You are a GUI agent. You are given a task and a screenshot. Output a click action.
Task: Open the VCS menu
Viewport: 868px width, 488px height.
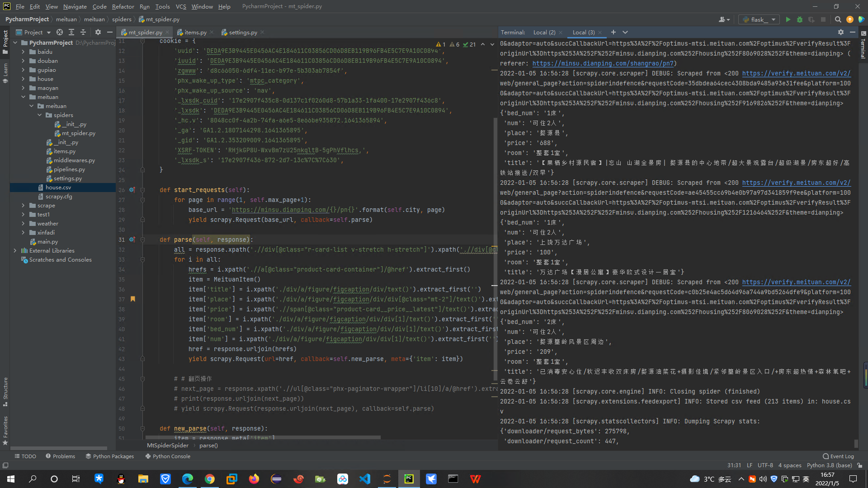click(180, 6)
